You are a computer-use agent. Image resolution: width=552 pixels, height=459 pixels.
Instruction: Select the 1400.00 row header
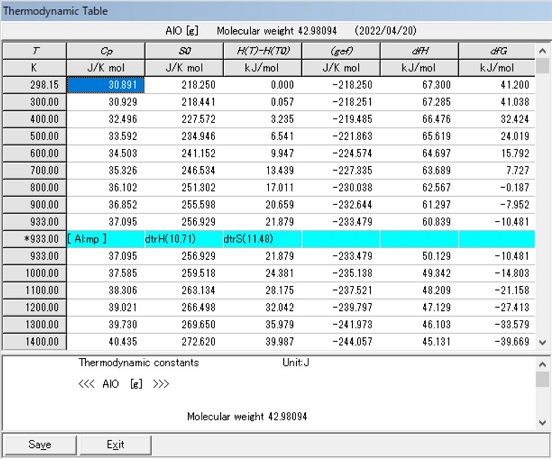34,341
